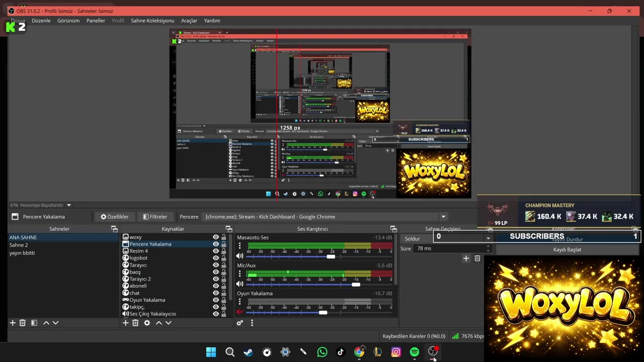This screenshot has width=644, height=362.
Task: Undock the Ses Karıştırıcı panel with float icon
Action: pos(393,229)
